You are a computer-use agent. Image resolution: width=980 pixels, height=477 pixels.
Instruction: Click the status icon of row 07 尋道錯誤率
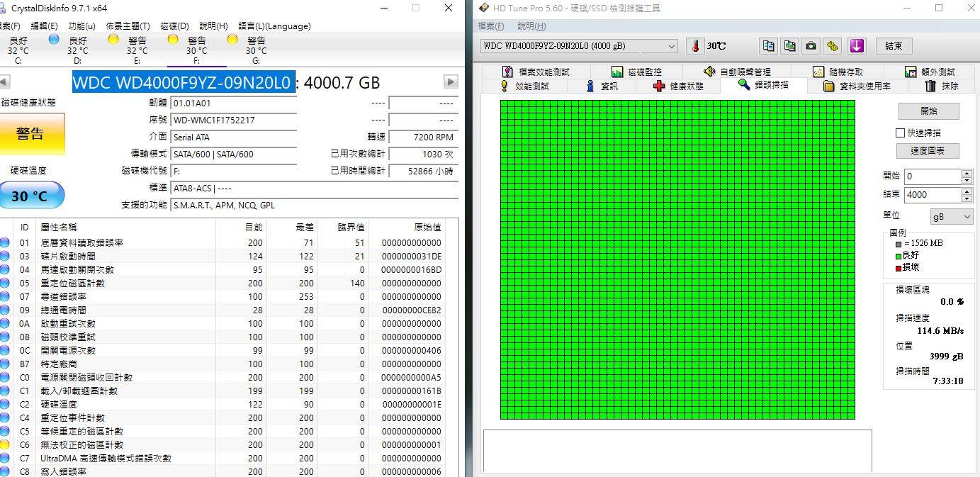[x=5, y=296]
